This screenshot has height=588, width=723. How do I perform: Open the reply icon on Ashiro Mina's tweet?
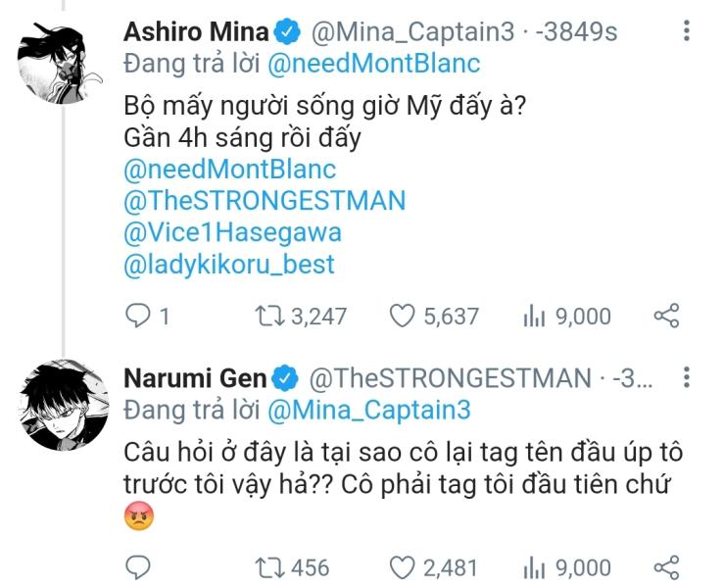137,316
